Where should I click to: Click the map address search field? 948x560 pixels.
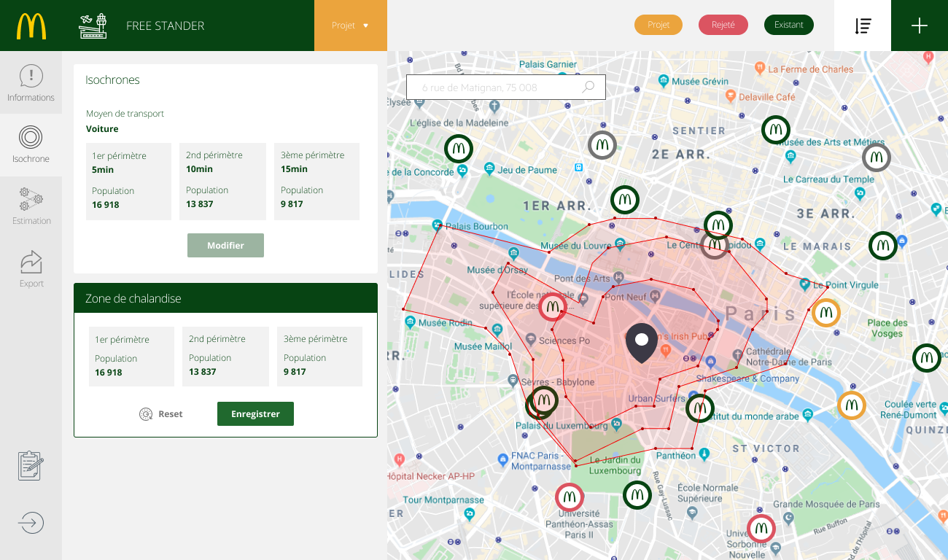click(x=506, y=87)
